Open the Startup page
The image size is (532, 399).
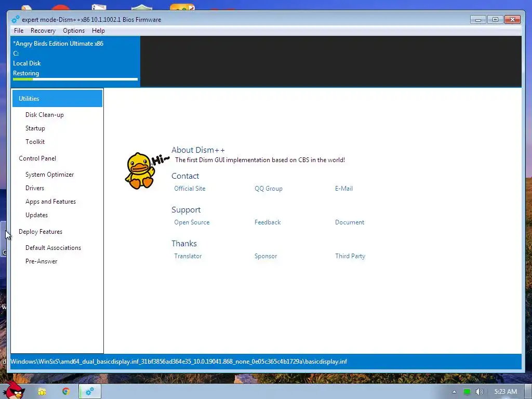tap(35, 128)
